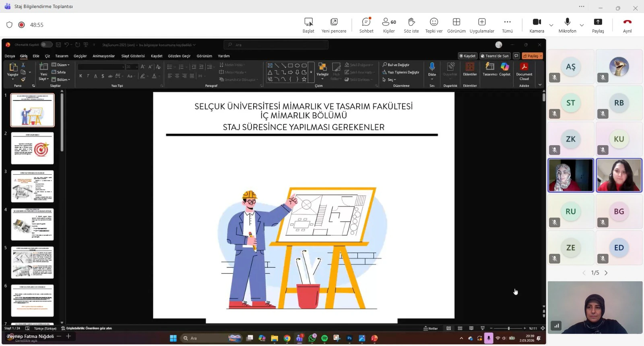Viewport: 644px width, 346px height.
Task: Open the Sohbet chat panel
Action: coord(366,22)
